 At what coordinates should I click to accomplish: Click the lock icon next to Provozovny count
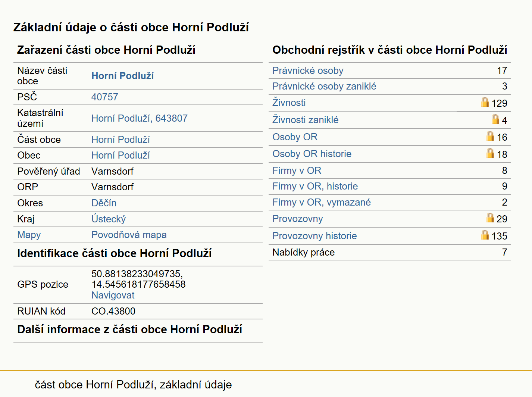[490, 218]
